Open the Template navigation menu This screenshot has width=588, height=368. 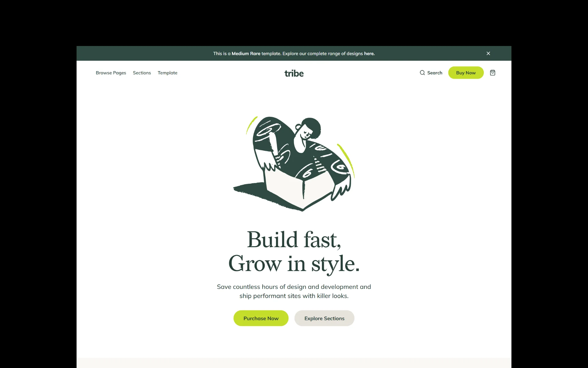(168, 73)
